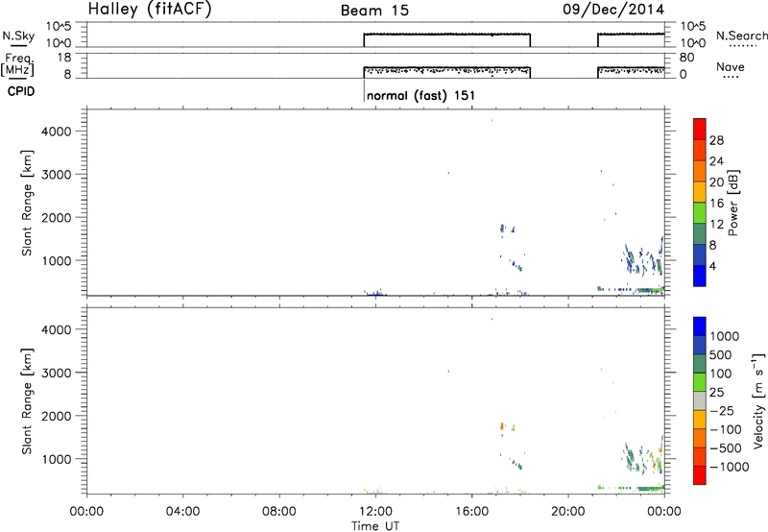This screenshot has width=768, height=532.
Task: Click the date '09/Dec/2014'
Action: tap(613, 10)
